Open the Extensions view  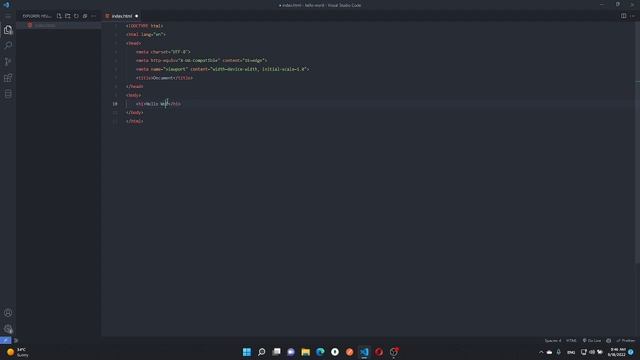(8, 78)
